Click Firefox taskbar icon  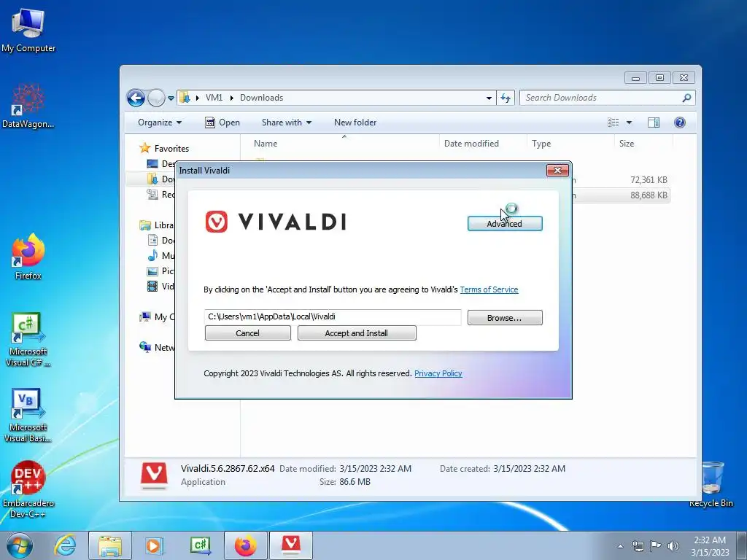245,545
